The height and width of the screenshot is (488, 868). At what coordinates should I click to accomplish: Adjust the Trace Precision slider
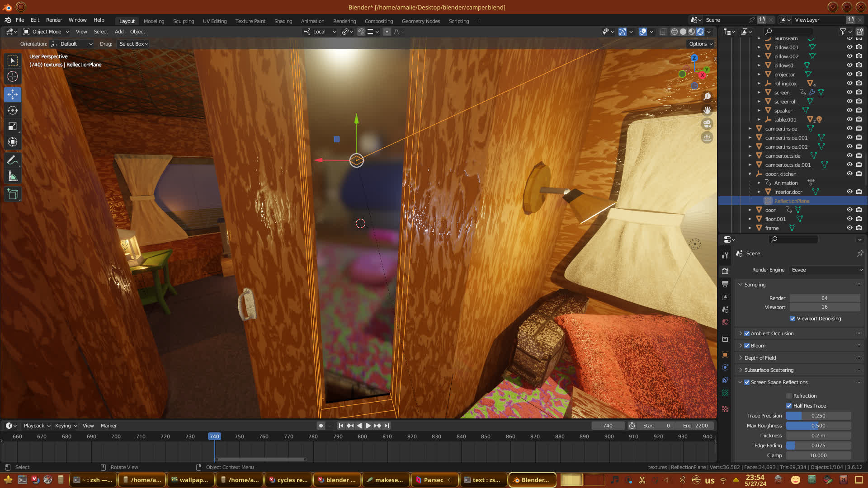(818, 416)
